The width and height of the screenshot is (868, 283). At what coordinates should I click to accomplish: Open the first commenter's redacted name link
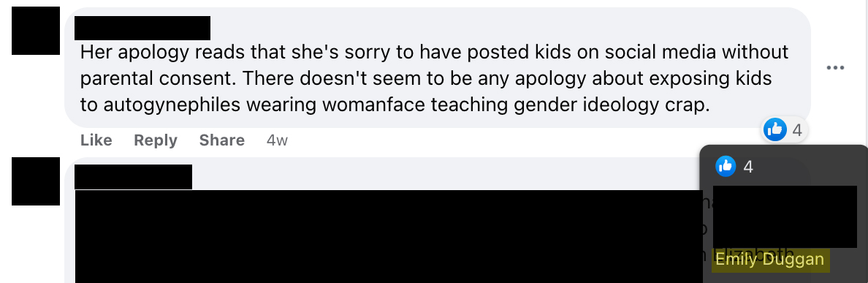point(142,29)
